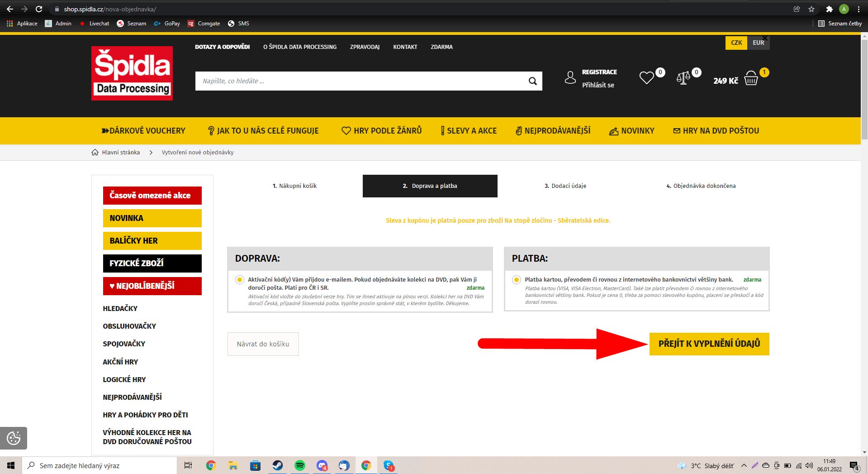This screenshot has width=868, height=474.
Task: Open the wishlist heart icon
Action: click(x=646, y=78)
